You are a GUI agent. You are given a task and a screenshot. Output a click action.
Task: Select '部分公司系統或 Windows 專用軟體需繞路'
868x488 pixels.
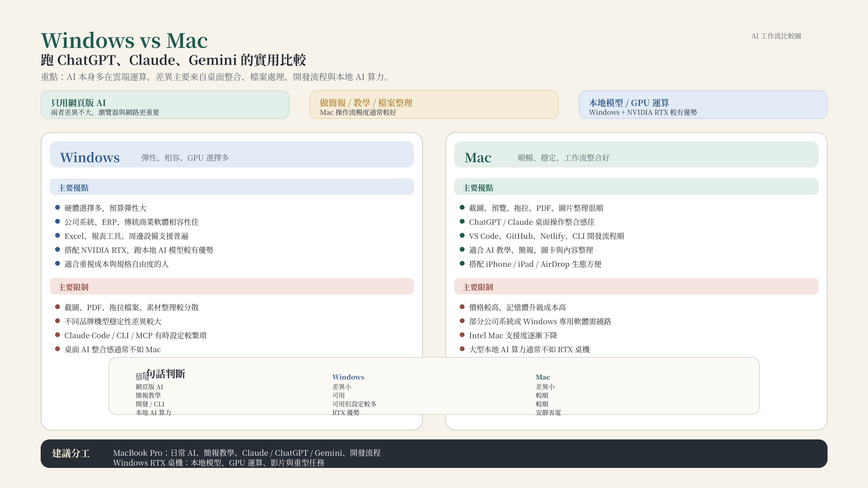click(540, 321)
